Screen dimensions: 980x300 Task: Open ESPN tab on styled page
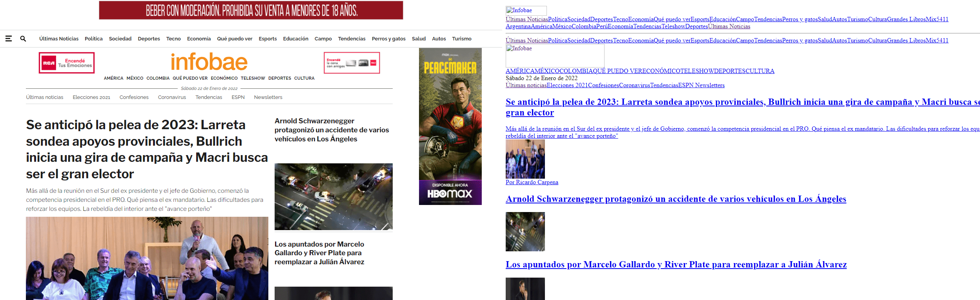pyautogui.click(x=238, y=97)
